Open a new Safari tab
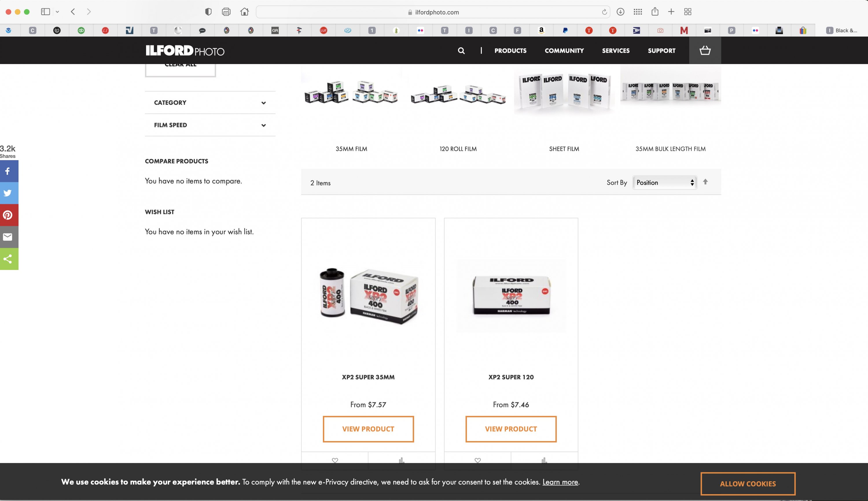Viewport: 868px width, 501px height. pos(671,12)
